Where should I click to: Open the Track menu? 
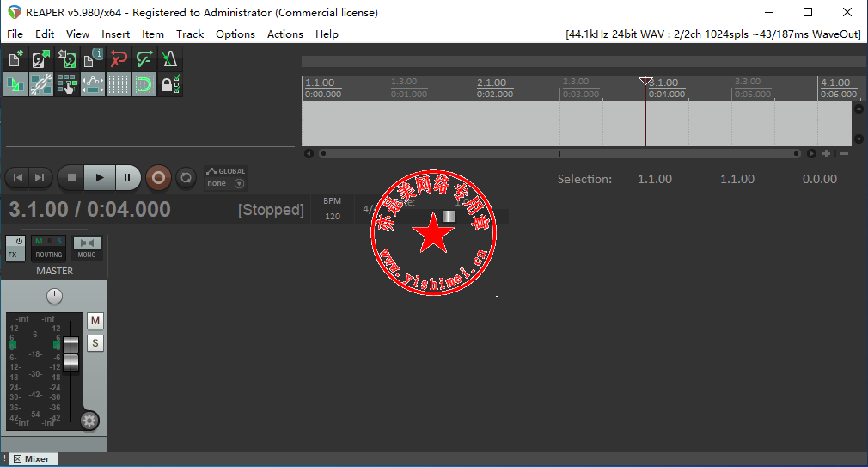click(190, 34)
